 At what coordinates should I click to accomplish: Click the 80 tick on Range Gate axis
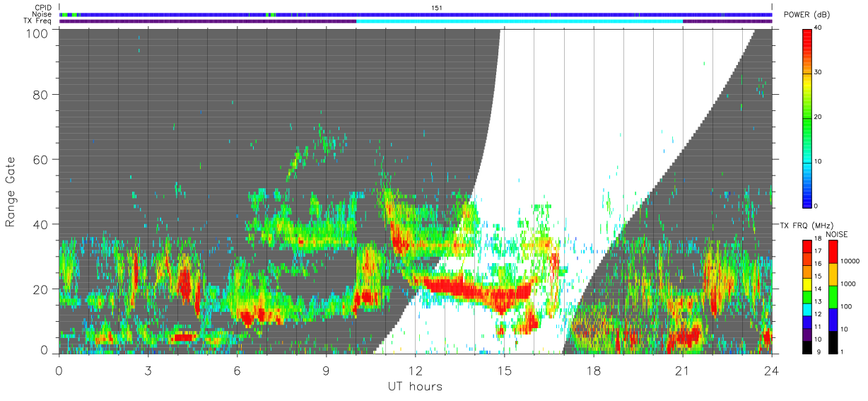pyautogui.click(x=41, y=94)
